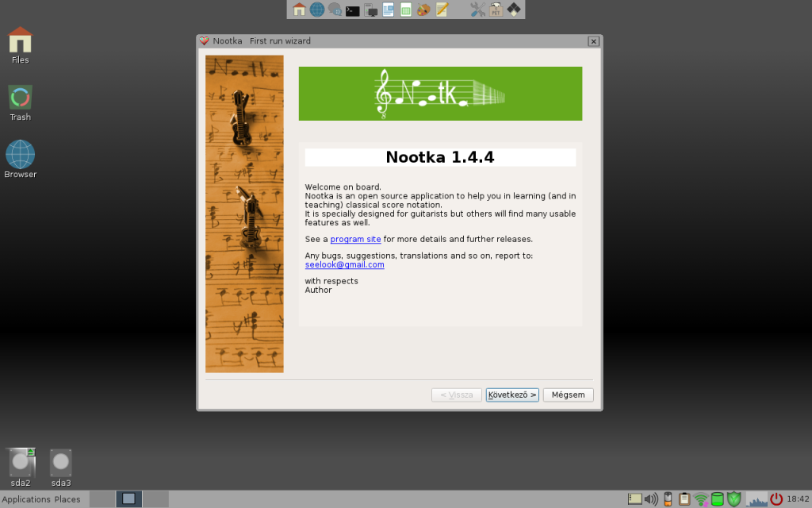
Task: Click the seelook@gmail.com email link
Action: coord(344,265)
